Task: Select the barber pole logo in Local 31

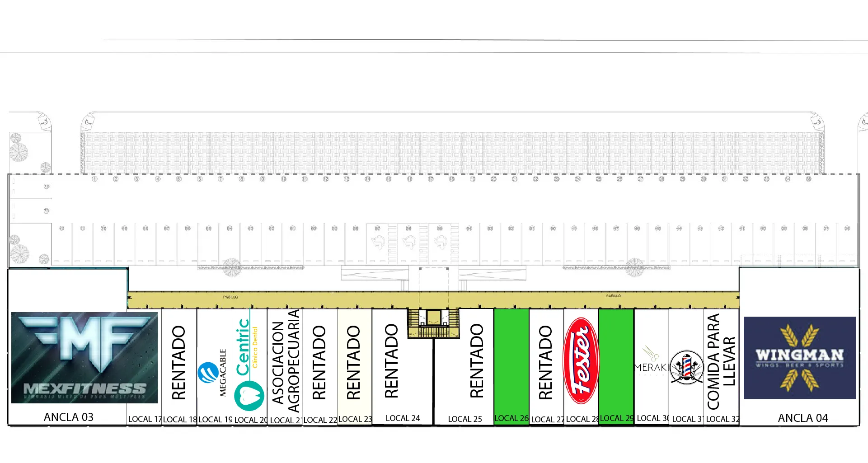Action: click(686, 367)
